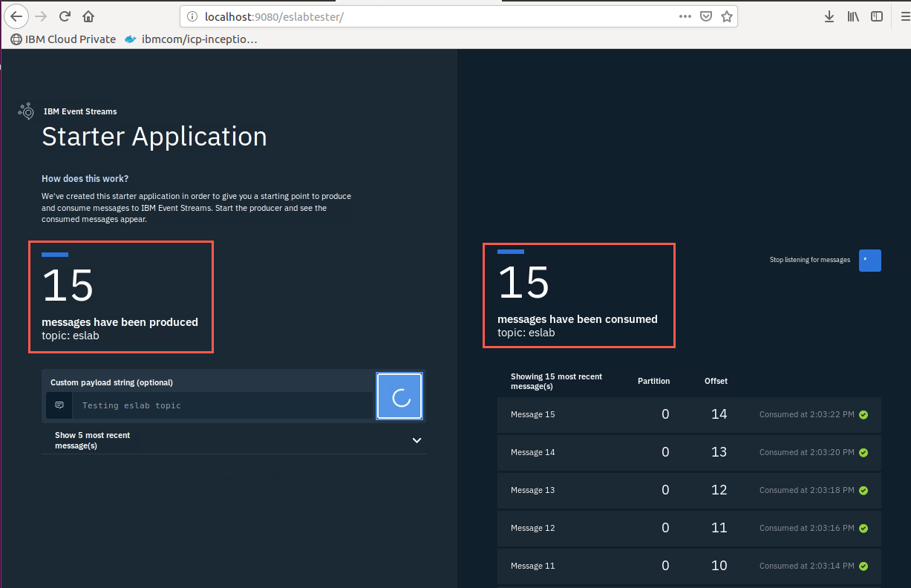The width and height of the screenshot is (911, 588).
Task: Open the site information icon in URL bar
Action: pos(192,16)
